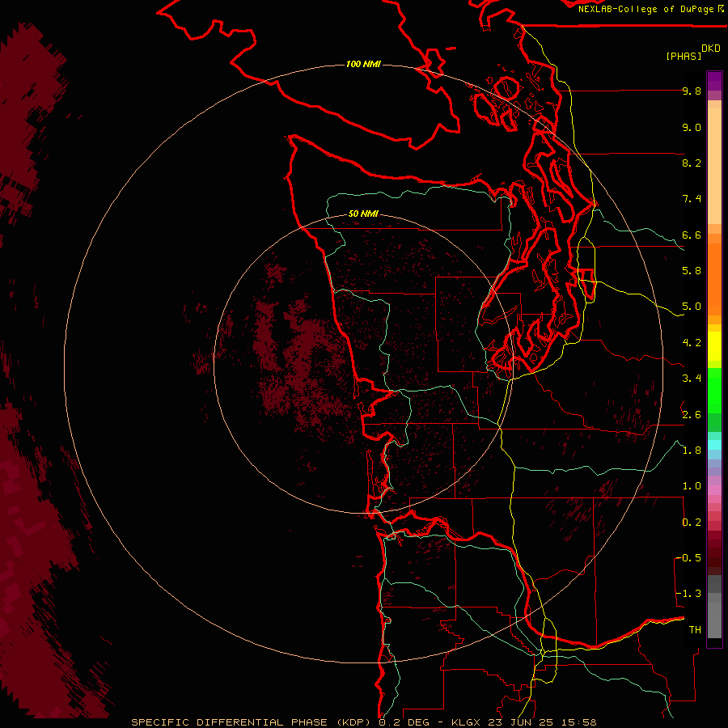Viewport: 728px width, 728px height.
Task: Click the cyan segment of the color bar
Action: point(714,445)
